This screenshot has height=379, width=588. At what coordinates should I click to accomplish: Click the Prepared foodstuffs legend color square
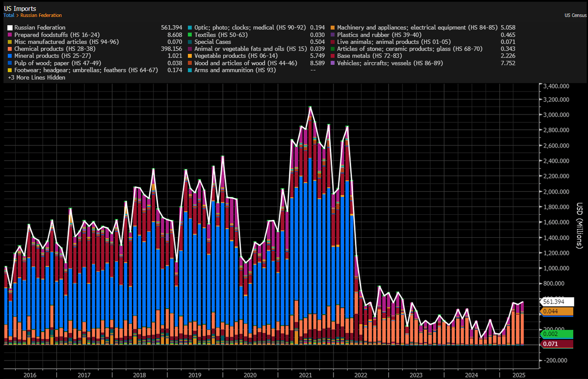pos(10,34)
